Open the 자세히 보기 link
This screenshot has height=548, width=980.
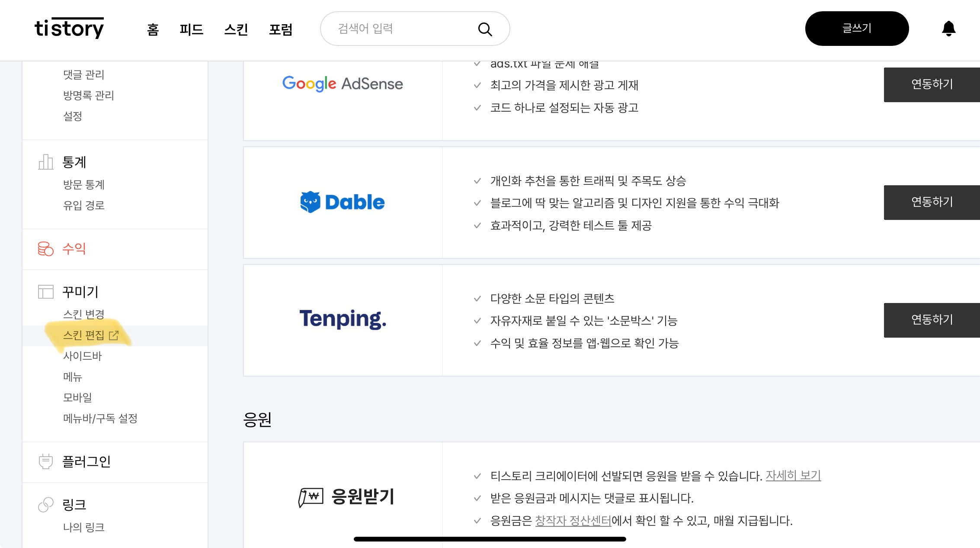pyautogui.click(x=793, y=476)
